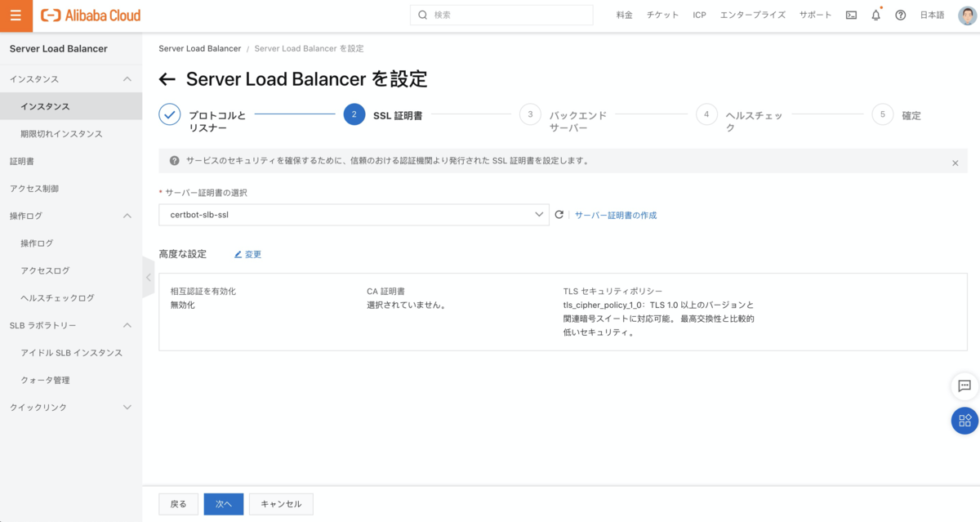
Task: Click the 高度な設定 heading
Action: (x=182, y=254)
